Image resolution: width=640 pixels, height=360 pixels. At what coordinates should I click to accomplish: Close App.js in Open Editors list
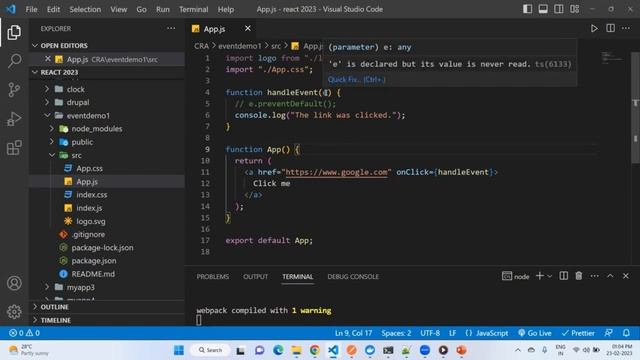point(48,59)
